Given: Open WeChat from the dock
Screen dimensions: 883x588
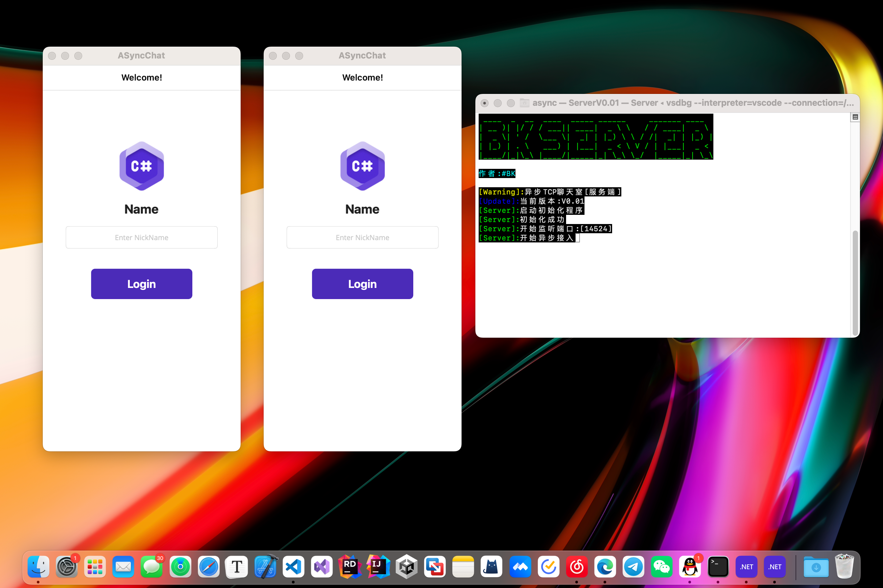Looking at the screenshot, I should pos(661,566).
